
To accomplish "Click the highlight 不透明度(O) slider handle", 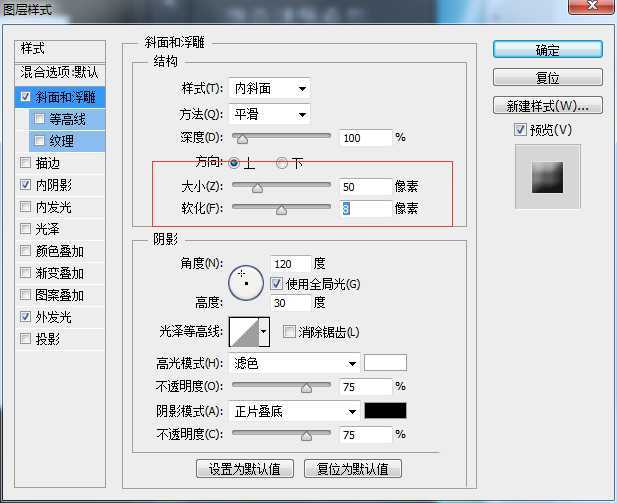I will click(306, 388).
